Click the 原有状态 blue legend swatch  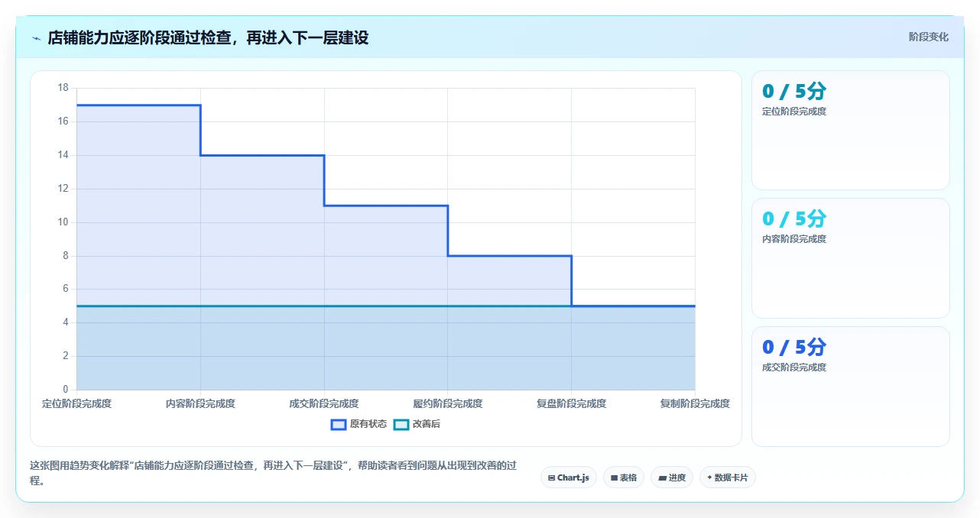tap(339, 424)
